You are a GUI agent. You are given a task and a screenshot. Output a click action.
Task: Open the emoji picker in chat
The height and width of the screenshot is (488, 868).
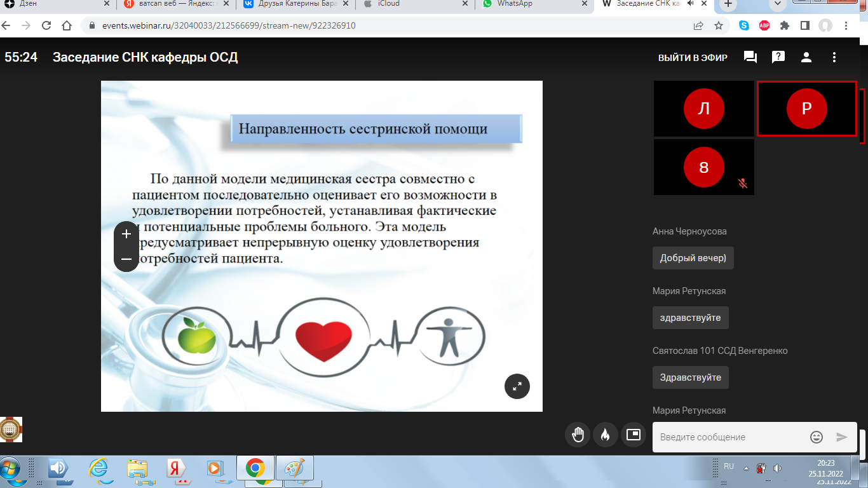(817, 437)
